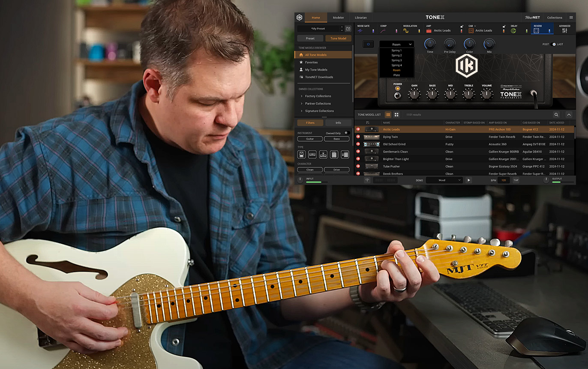Select the Delay effect icon
The width and height of the screenshot is (588, 369).
tap(513, 31)
